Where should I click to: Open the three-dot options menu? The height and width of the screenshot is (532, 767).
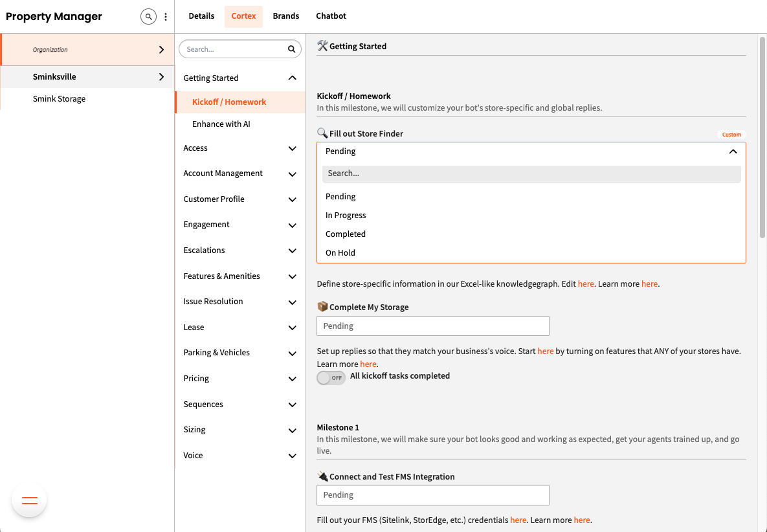pyautogui.click(x=166, y=17)
